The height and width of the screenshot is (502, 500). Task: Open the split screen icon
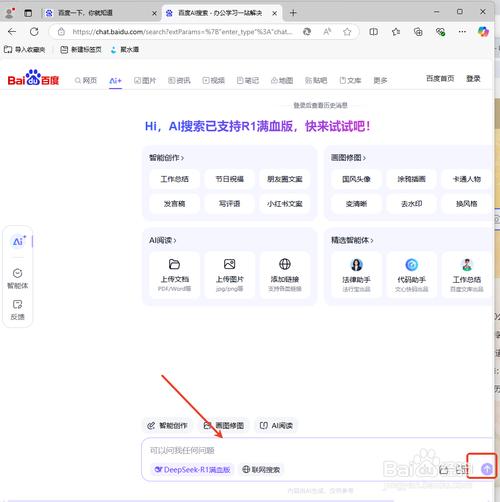374,32
